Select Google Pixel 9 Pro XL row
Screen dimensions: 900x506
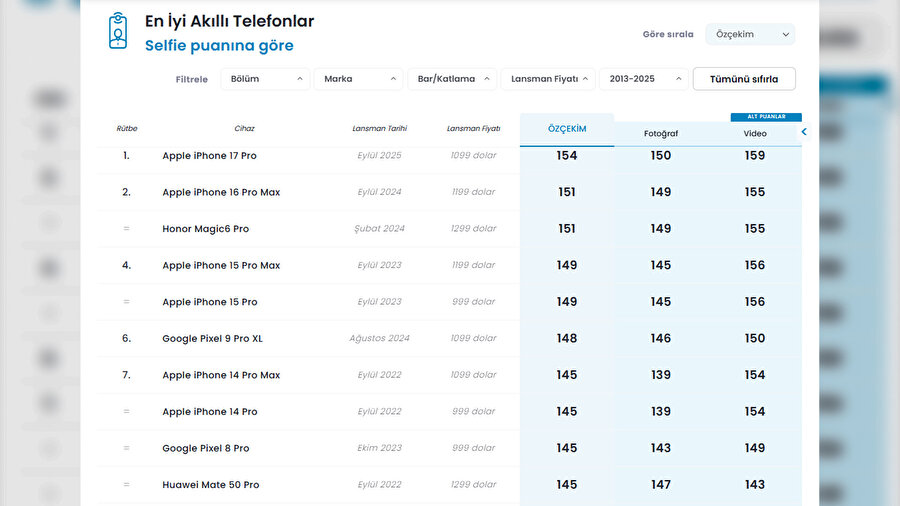coord(212,339)
